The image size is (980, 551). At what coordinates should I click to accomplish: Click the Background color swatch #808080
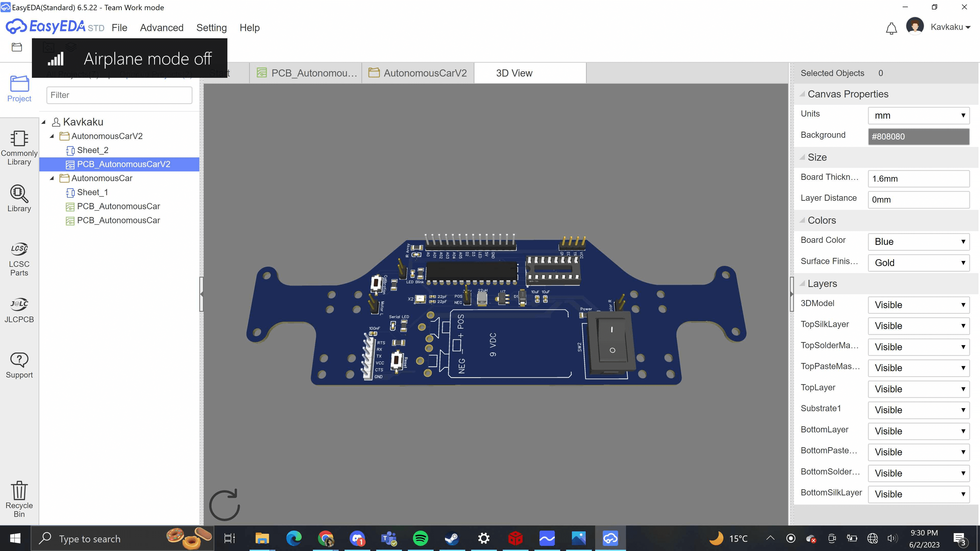point(918,136)
